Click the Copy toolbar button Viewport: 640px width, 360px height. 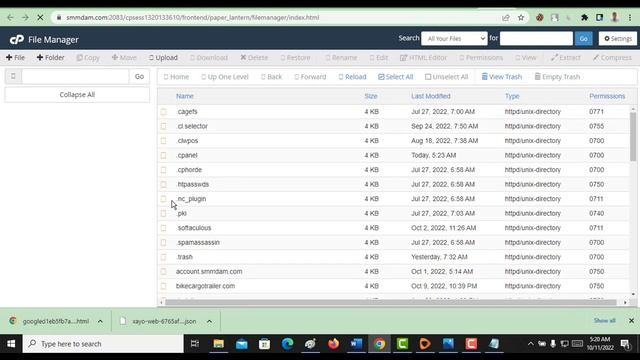[x=88, y=58]
